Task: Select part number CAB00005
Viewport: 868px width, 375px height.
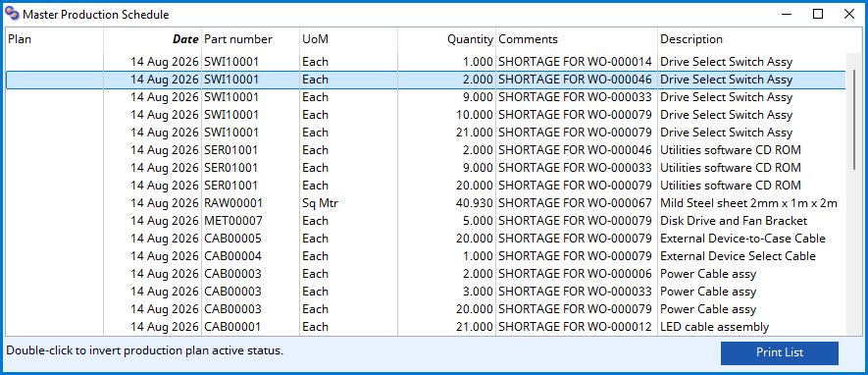Action: point(233,239)
